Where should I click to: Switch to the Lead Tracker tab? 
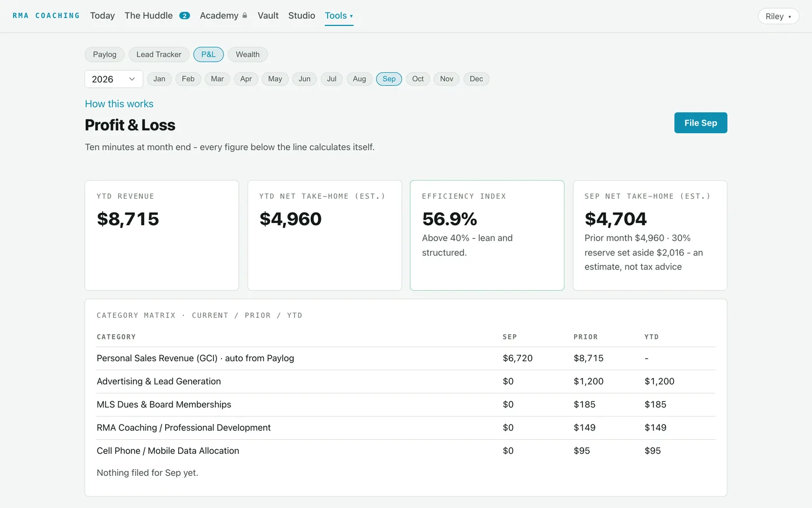(159, 54)
